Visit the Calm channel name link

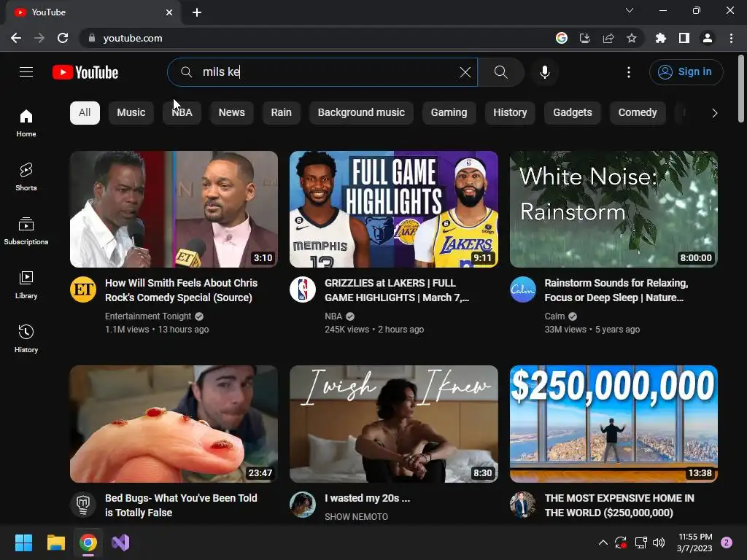[x=554, y=316]
